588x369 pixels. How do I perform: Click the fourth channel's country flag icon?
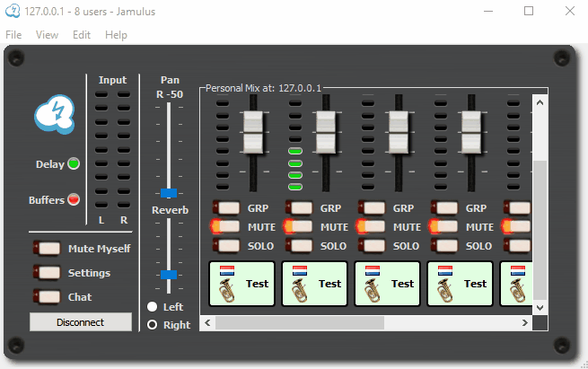pyautogui.click(x=445, y=270)
